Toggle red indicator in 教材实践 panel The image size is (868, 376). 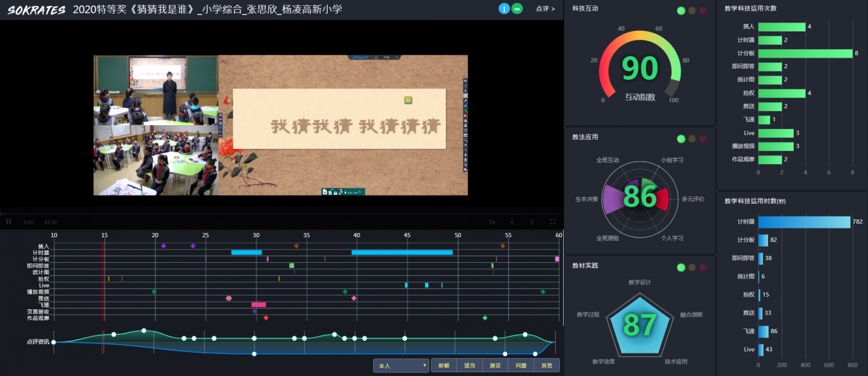point(703,267)
